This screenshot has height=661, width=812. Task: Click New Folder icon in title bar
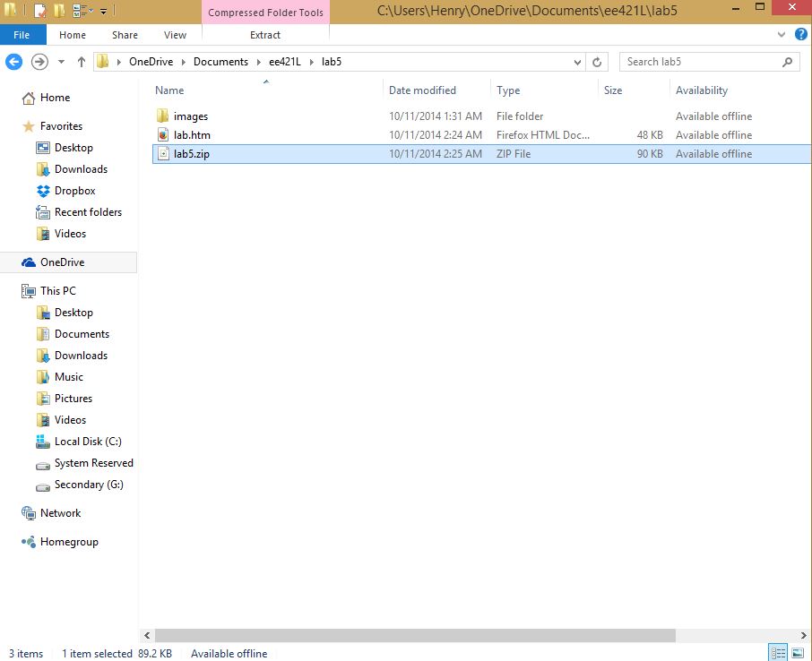(x=59, y=12)
